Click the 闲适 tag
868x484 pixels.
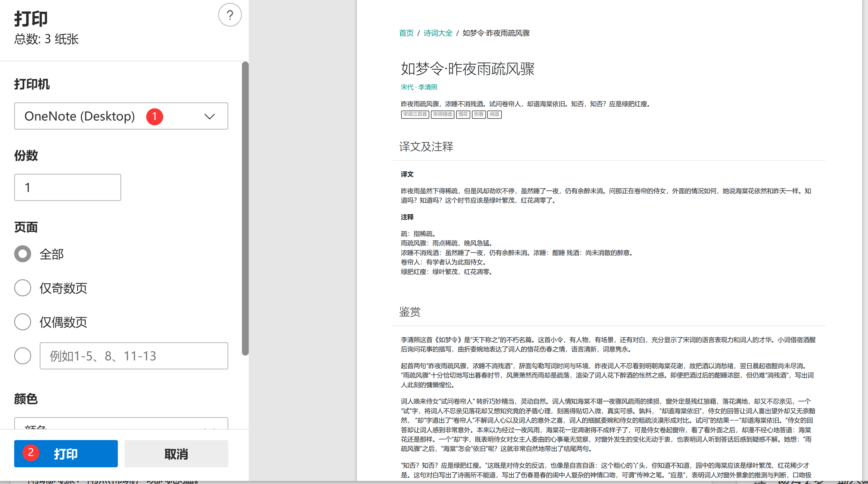tap(494, 114)
